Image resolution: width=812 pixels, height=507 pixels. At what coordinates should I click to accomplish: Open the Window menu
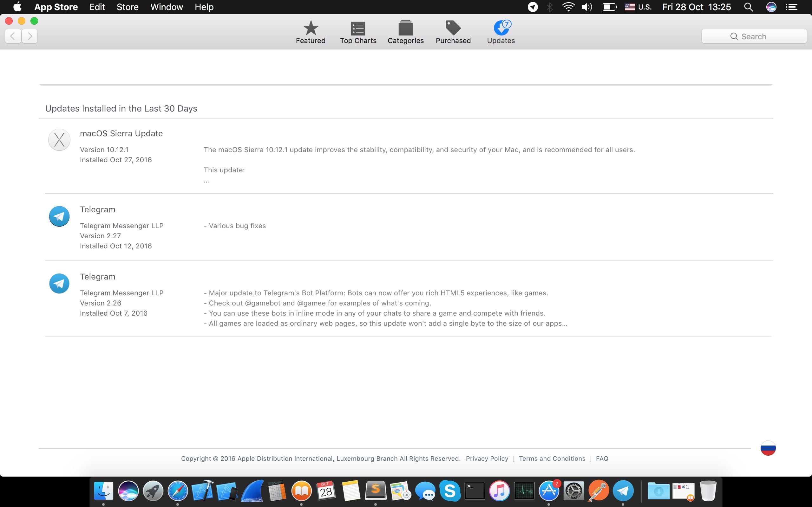point(167,7)
